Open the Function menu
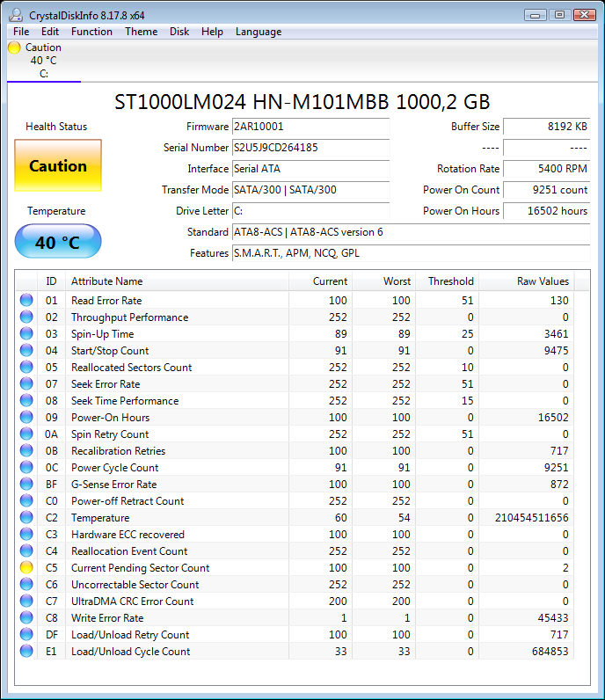Screen dimensions: 605x700 [x=91, y=32]
